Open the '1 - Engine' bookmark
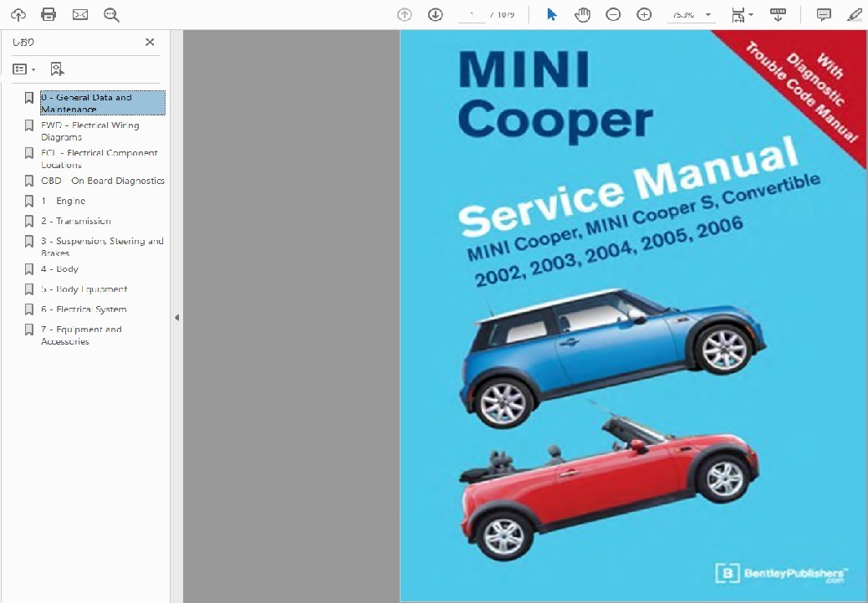 (x=64, y=202)
